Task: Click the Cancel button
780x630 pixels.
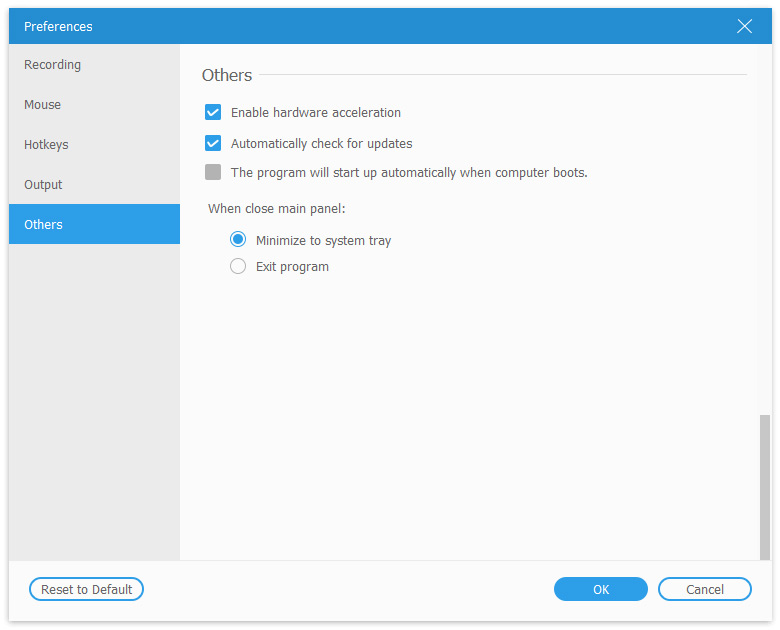Action: point(704,590)
